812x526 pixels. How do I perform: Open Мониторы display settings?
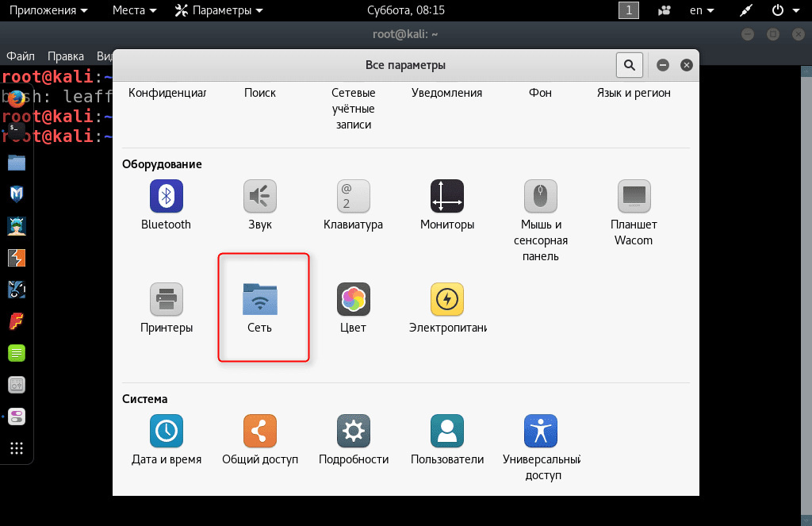pos(447,205)
